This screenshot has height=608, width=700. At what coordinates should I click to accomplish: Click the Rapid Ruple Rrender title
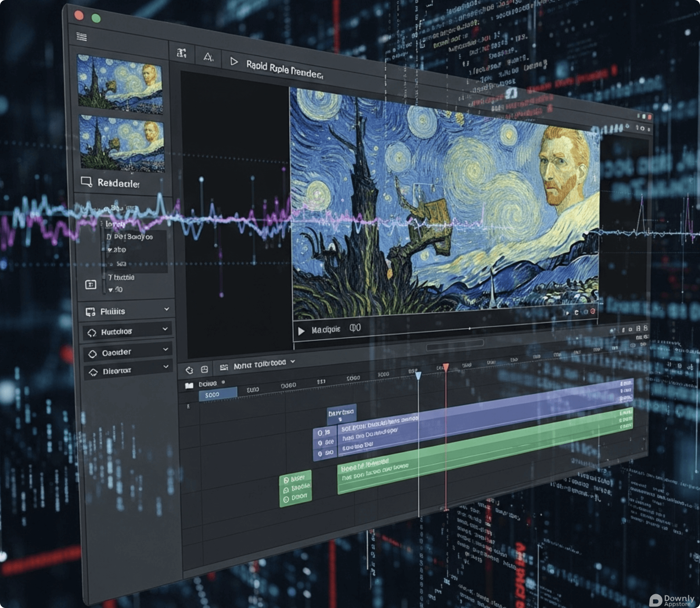[x=285, y=70]
